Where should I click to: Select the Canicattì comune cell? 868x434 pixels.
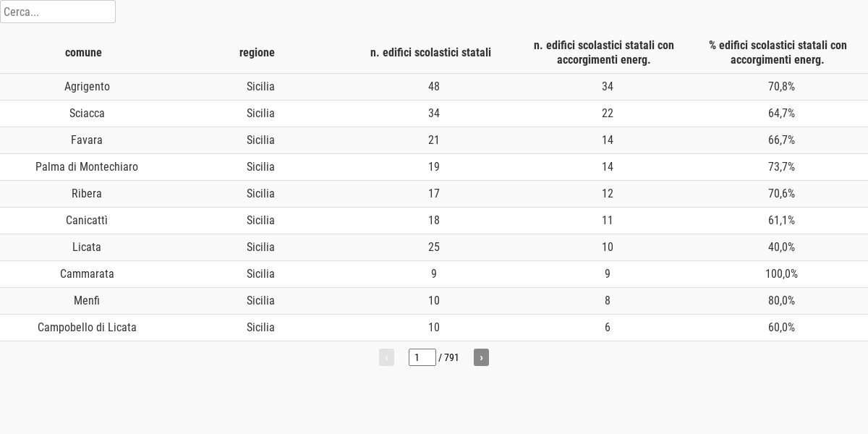tap(87, 221)
